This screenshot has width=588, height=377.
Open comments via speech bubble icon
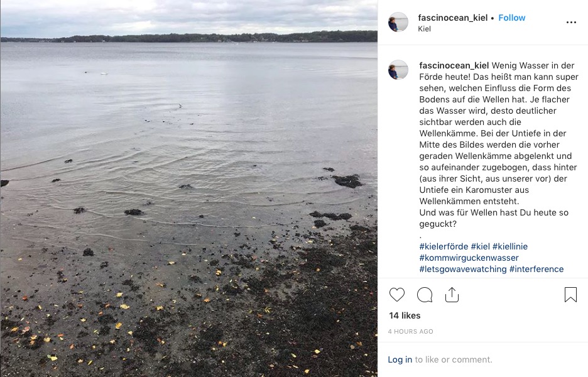pos(425,295)
